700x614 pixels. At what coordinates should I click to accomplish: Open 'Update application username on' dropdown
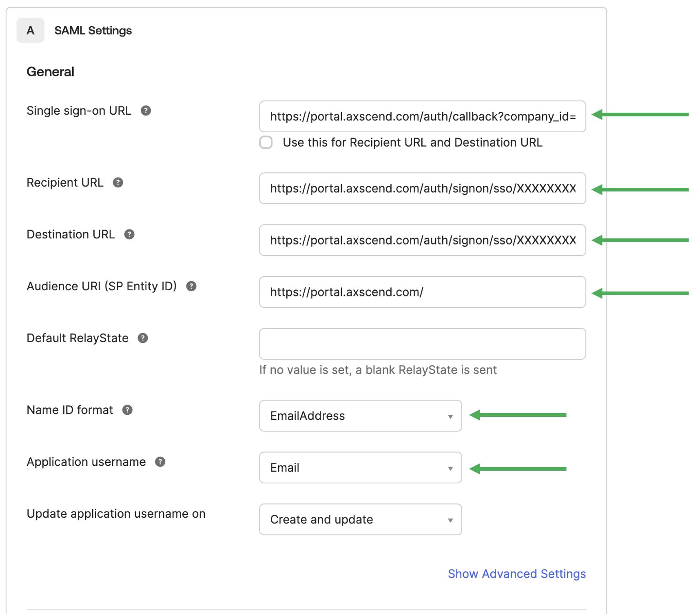point(360,519)
